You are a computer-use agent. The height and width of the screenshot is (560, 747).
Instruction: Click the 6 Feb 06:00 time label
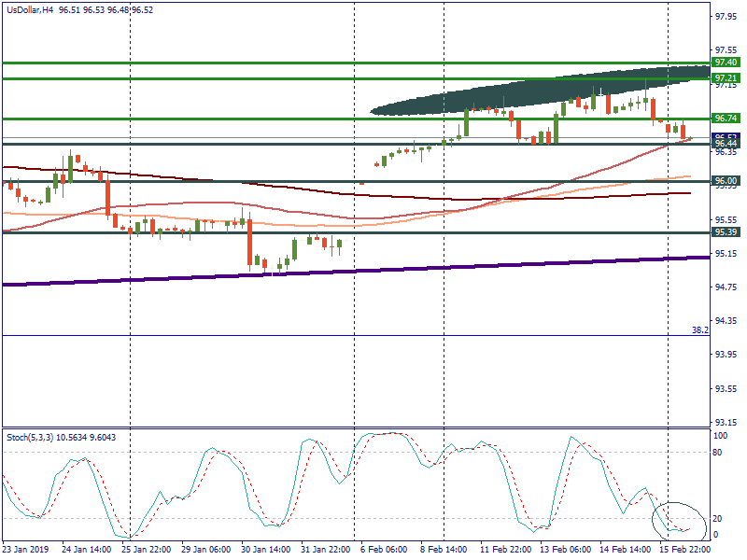(383, 550)
